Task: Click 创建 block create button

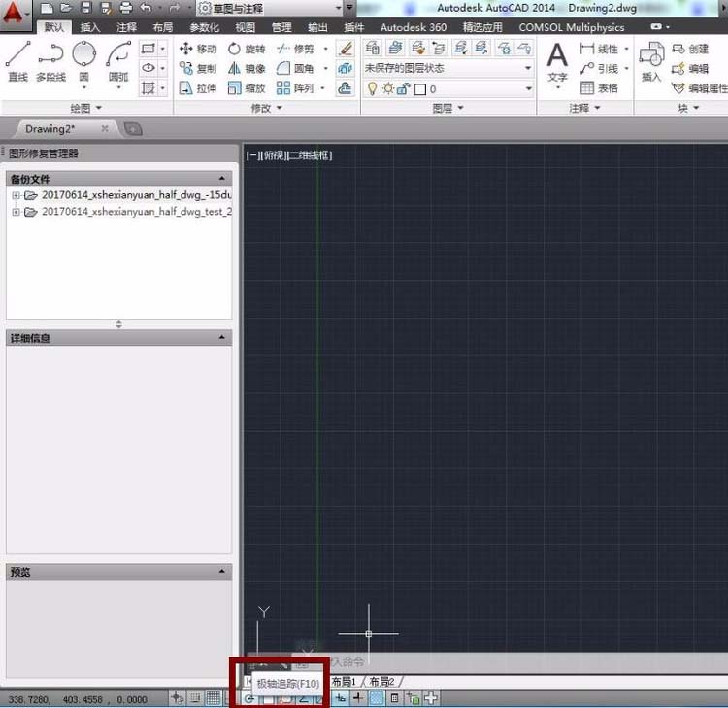Action: coord(690,49)
